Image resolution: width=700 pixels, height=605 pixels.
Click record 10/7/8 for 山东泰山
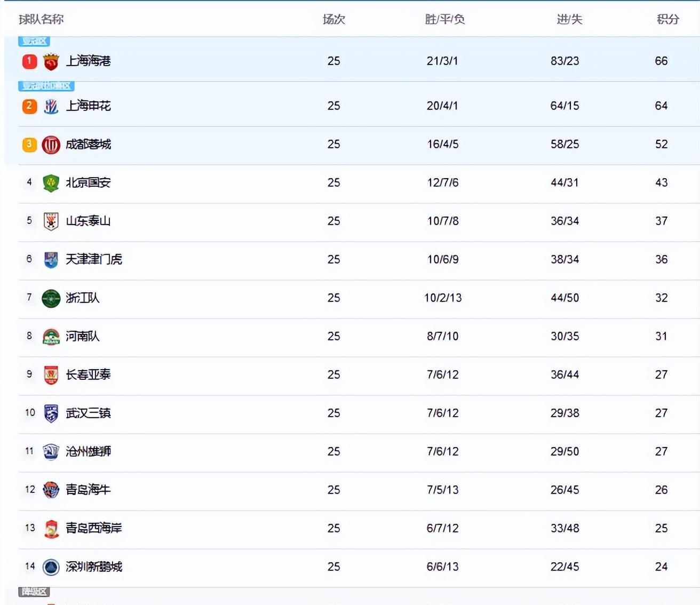pyautogui.click(x=443, y=221)
